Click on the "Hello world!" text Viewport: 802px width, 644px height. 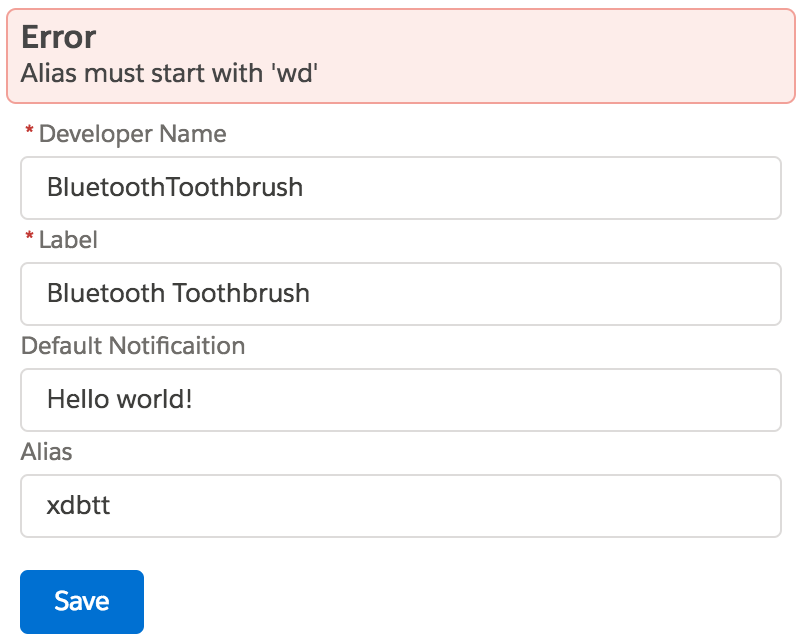[119, 400]
